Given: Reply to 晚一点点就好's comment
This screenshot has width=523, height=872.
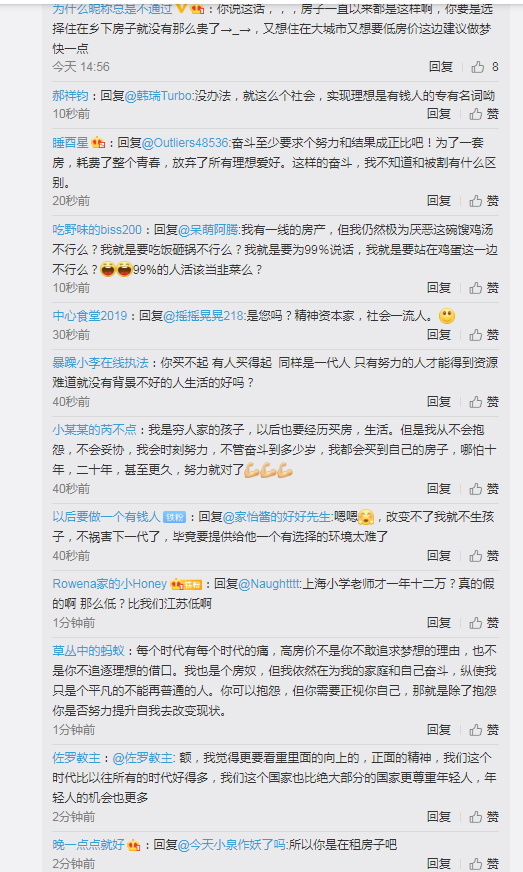Looking at the screenshot, I should click(439, 864).
